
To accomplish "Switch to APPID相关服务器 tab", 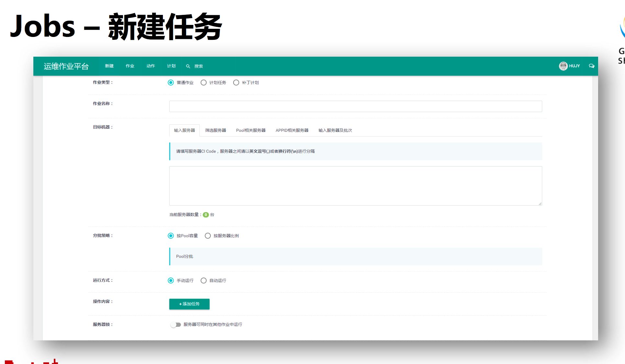I will pos(292,130).
